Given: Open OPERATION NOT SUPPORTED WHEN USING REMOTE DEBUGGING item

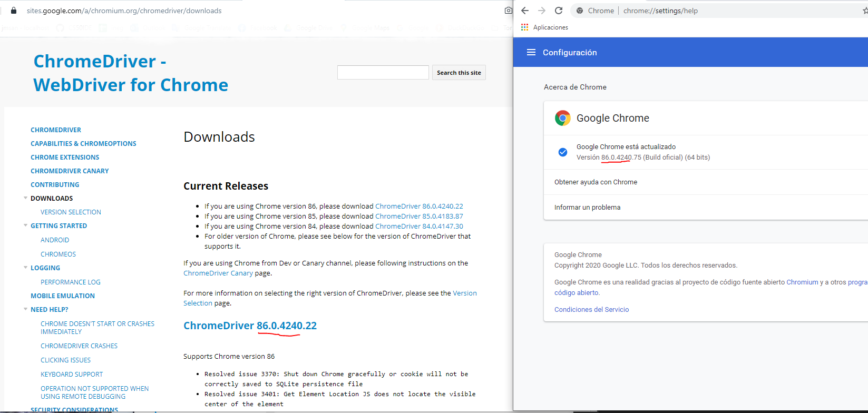Looking at the screenshot, I should [x=94, y=392].
